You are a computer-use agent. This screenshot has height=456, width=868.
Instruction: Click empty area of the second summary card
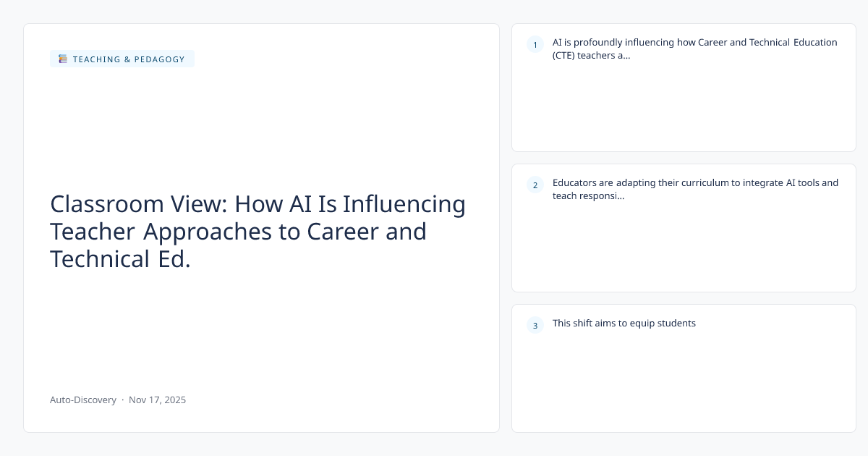[x=684, y=250]
